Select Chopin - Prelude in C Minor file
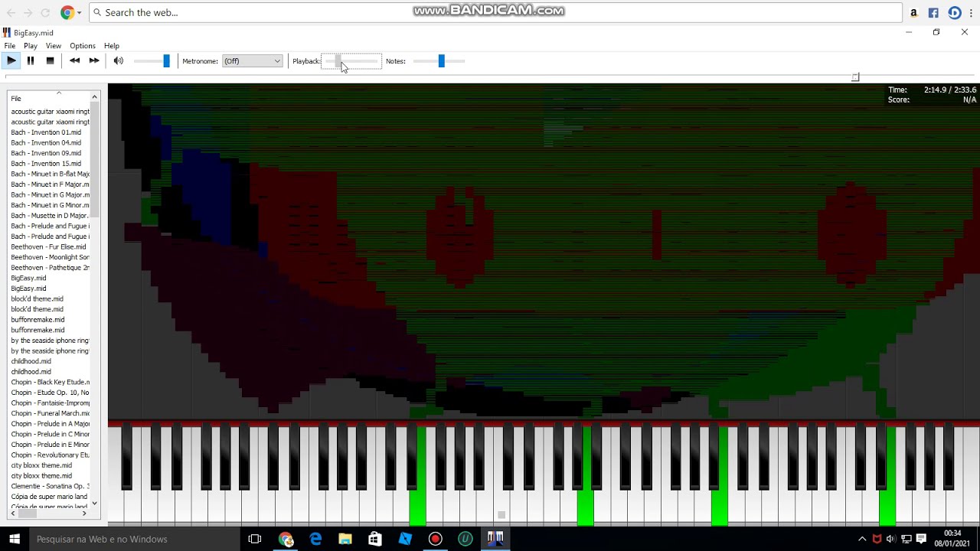Viewport: 980px width, 551px height. 50,434
